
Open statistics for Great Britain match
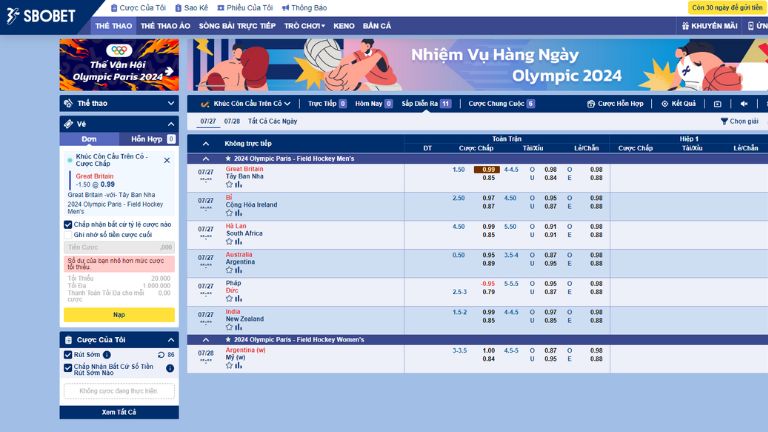[x=239, y=185]
